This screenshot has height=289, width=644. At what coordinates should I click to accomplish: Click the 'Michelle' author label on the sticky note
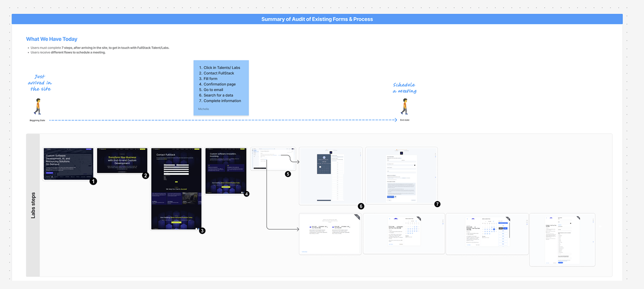[x=203, y=109]
